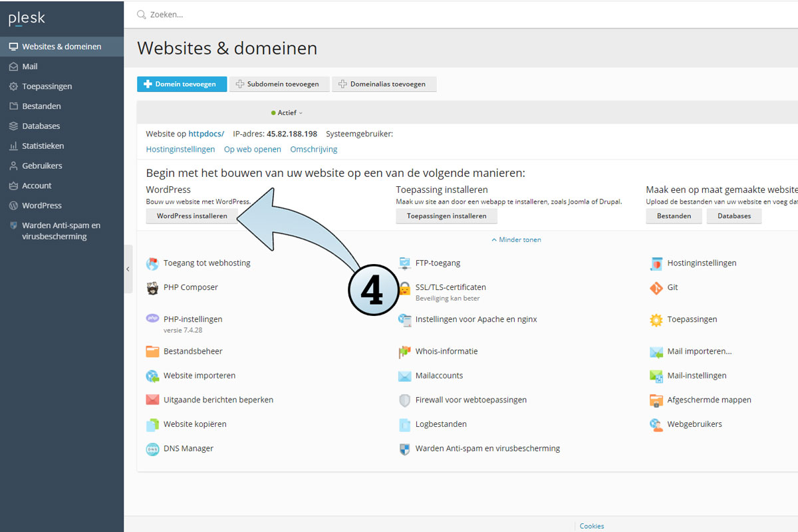Click the FTP-toegang icon
Image resolution: width=798 pixels, height=532 pixels.
404,263
